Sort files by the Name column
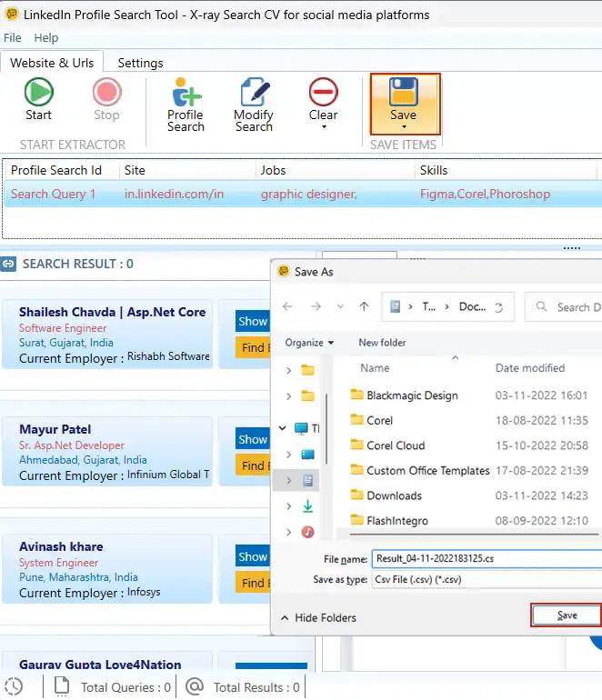 pos(376,368)
